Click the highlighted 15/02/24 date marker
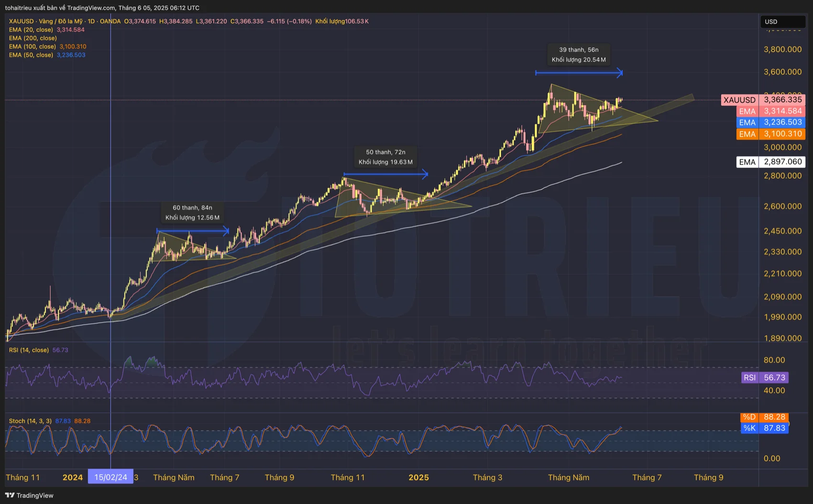This screenshot has height=504, width=813. click(x=110, y=477)
